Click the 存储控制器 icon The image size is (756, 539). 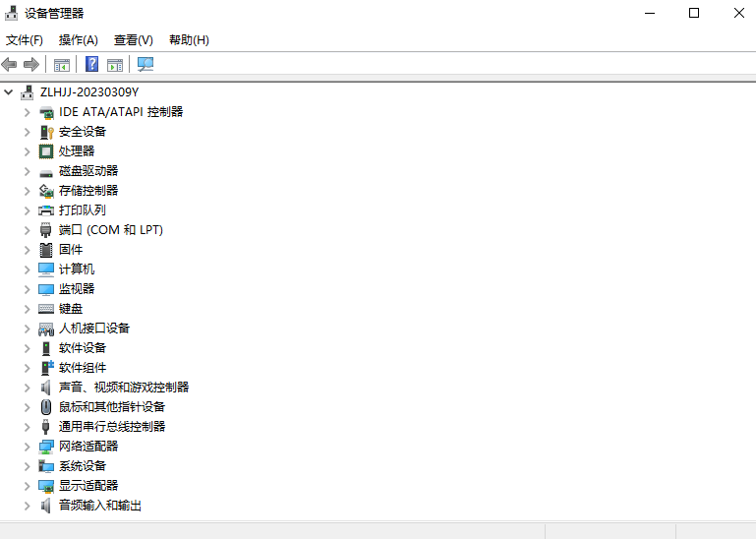[46, 191]
